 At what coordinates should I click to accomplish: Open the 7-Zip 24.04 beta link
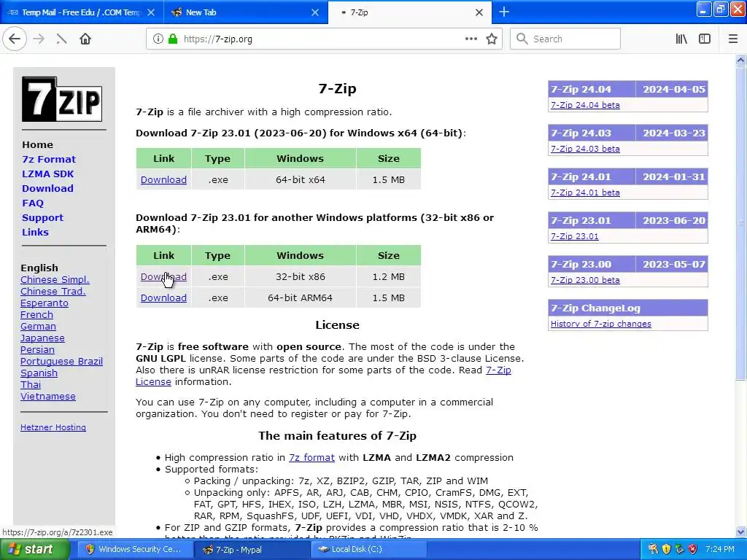[585, 105]
